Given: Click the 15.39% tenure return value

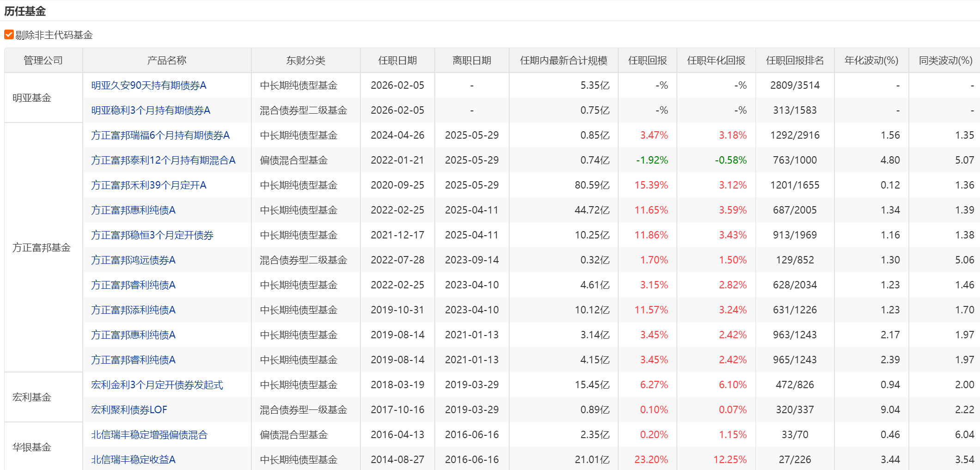Looking at the screenshot, I should pos(651,185).
